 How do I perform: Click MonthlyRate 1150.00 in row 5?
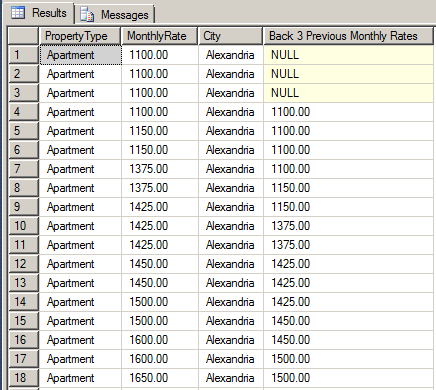tap(160, 131)
